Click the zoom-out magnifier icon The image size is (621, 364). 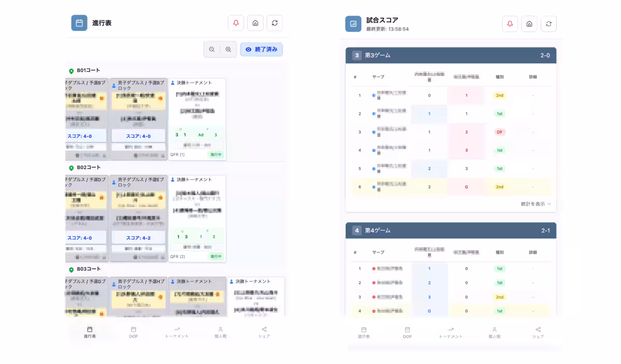pos(212,49)
